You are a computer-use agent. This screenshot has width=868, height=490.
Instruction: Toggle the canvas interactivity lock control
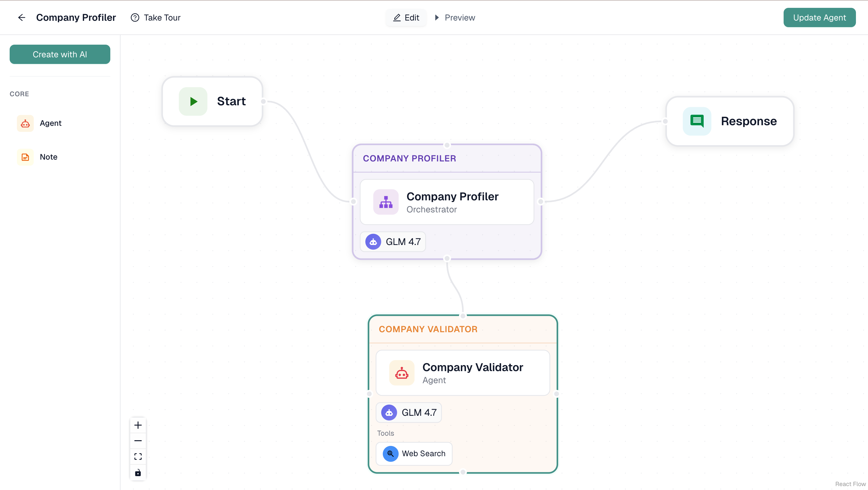[x=138, y=472]
